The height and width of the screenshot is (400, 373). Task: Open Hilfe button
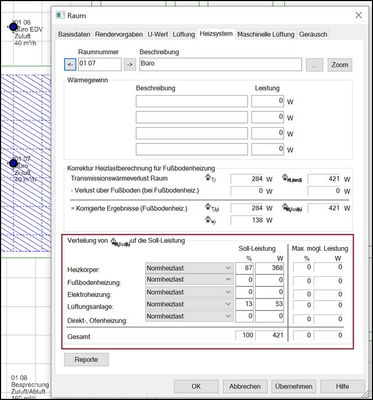(x=342, y=386)
